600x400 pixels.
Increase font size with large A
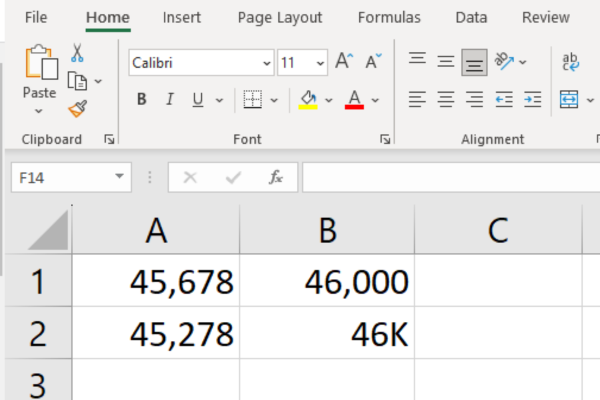pyautogui.click(x=344, y=61)
